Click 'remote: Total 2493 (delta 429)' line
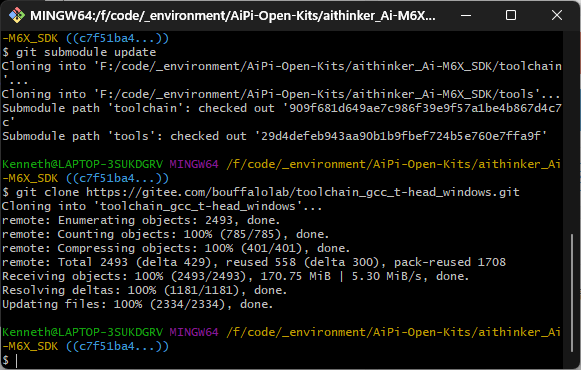Viewport: 581px width, 370px height. tap(254, 262)
